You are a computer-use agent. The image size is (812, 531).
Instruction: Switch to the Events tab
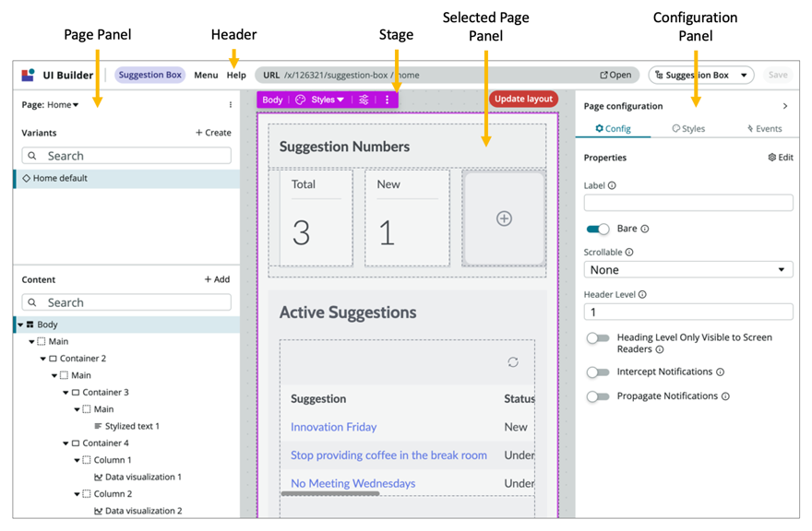tap(766, 128)
